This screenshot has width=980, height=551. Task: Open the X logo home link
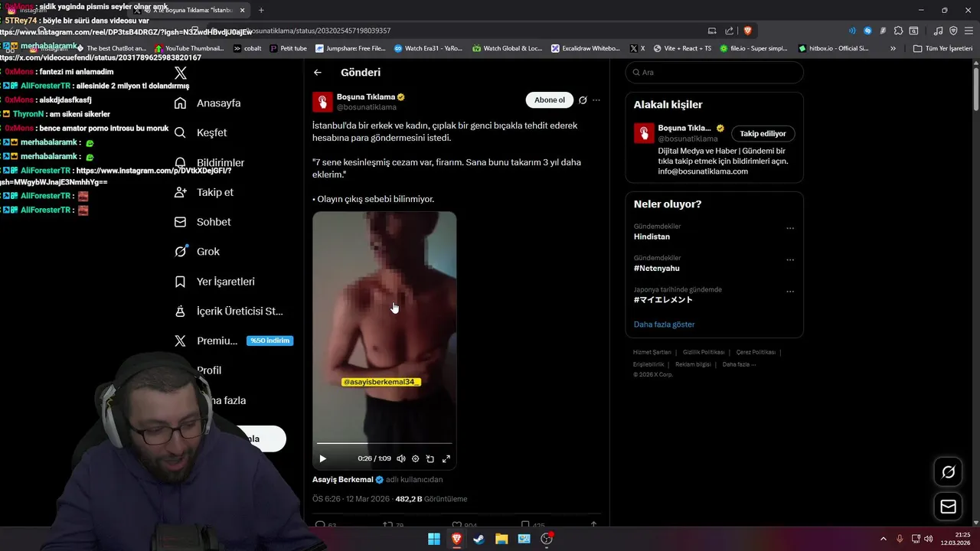coord(181,73)
